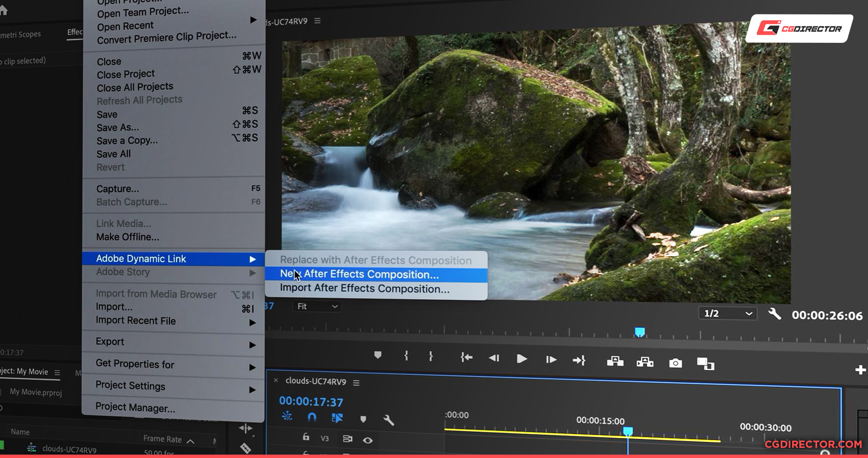
Task: Open the Fit zoom level dropdown
Action: [x=317, y=306]
